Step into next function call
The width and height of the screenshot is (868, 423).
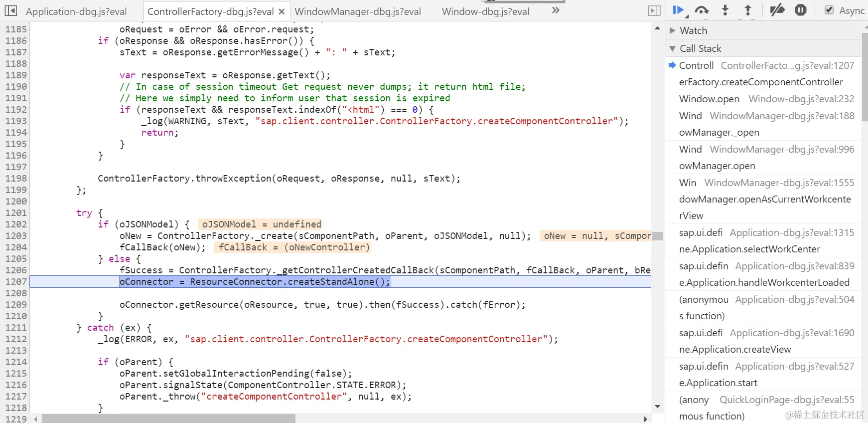[x=725, y=10]
